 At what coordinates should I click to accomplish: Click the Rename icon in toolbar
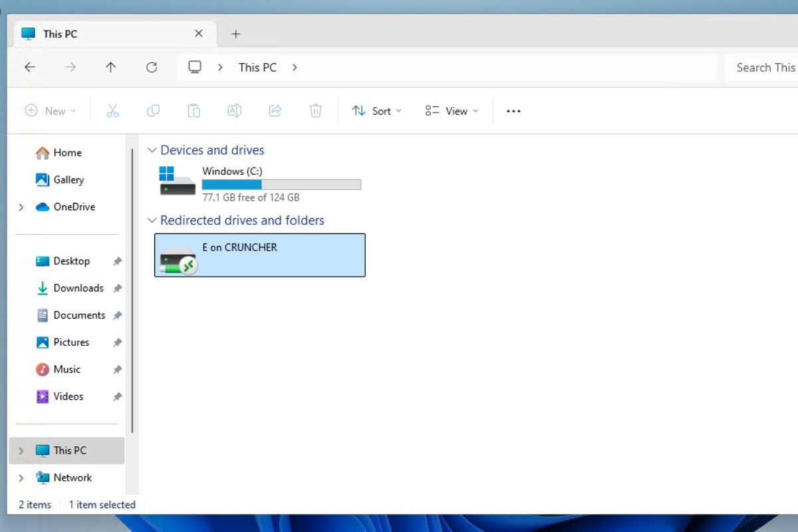click(x=234, y=111)
